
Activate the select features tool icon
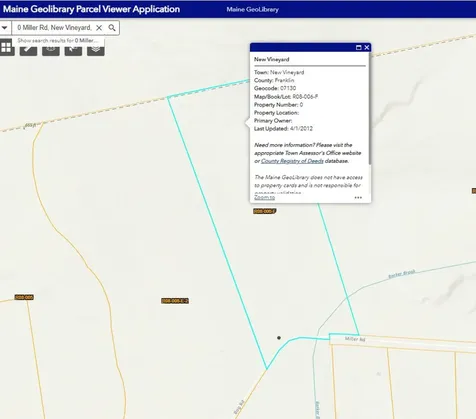[73, 50]
